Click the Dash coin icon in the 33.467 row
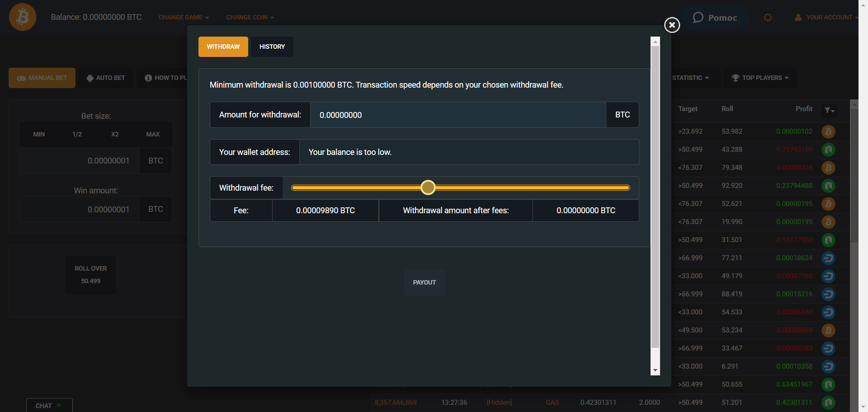The height and width of the screenshot is (412, 868). pyautogui.click(x=828, y=348)
